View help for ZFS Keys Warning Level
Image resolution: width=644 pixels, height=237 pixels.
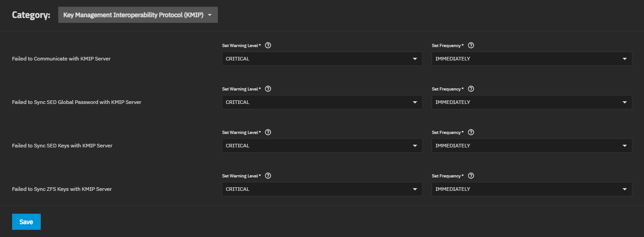tap(268, 176)
